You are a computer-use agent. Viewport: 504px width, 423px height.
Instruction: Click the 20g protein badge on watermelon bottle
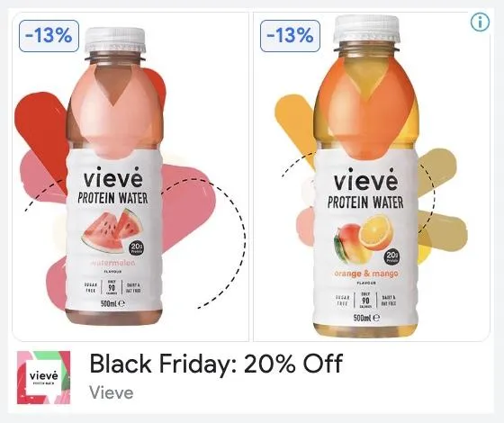136,248
